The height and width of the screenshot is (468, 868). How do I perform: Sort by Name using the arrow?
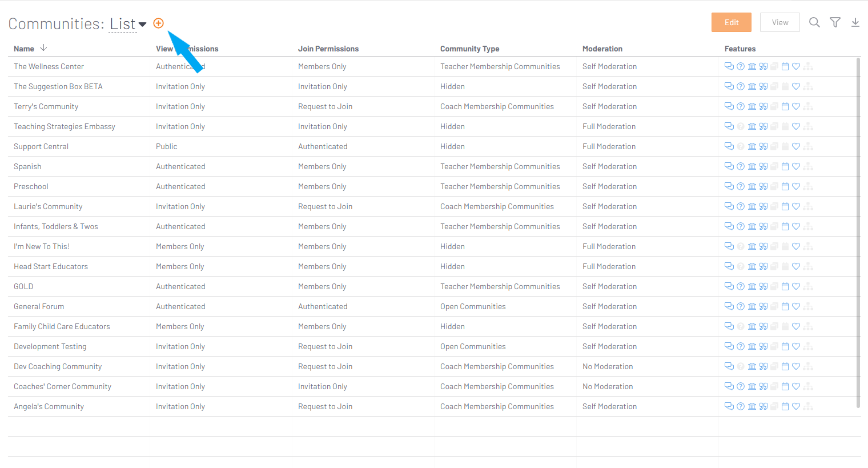point(43,48)
